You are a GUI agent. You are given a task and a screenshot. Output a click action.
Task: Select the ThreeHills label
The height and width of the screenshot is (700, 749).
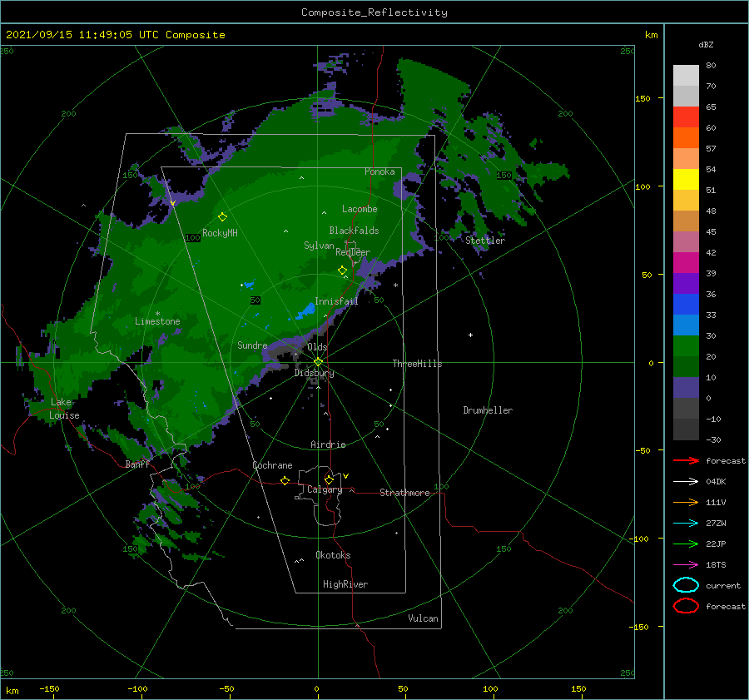click(417, 364)
